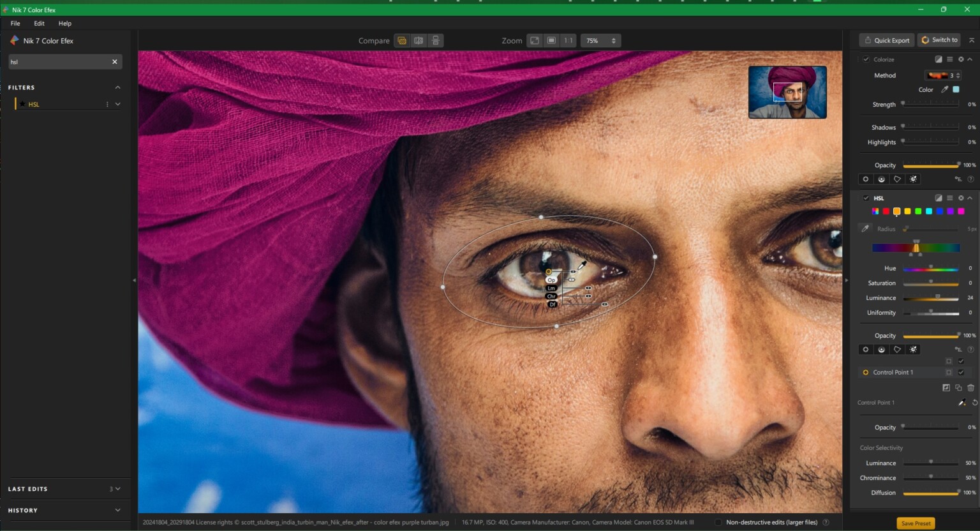
Task: Enable side-by-side compare view
Action: [x=419, y=40]
